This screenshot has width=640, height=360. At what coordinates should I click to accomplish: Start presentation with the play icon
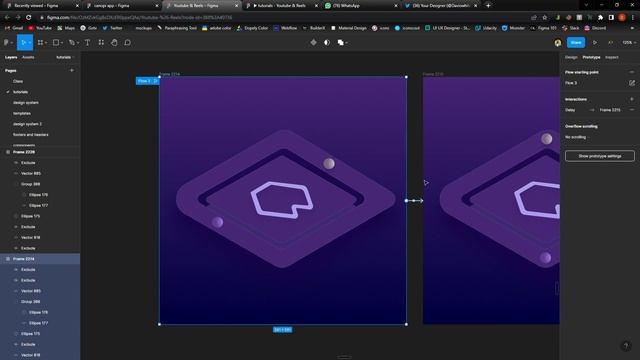coord(595,42)
